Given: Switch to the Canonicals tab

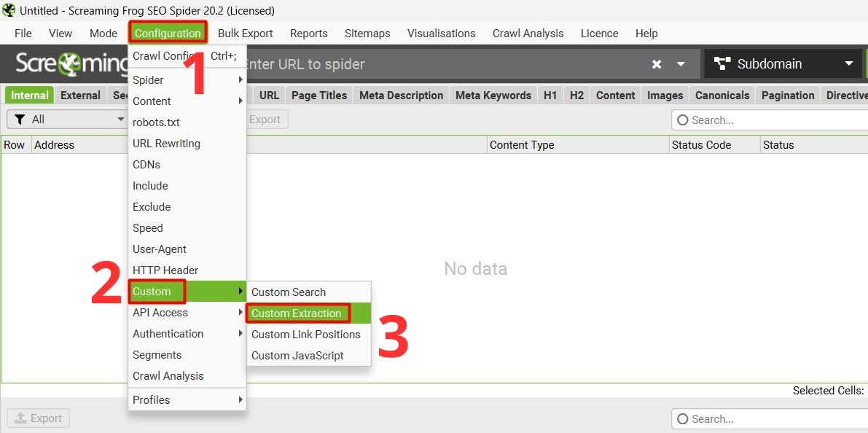Looking at the screenshot, I should point(722,95).
